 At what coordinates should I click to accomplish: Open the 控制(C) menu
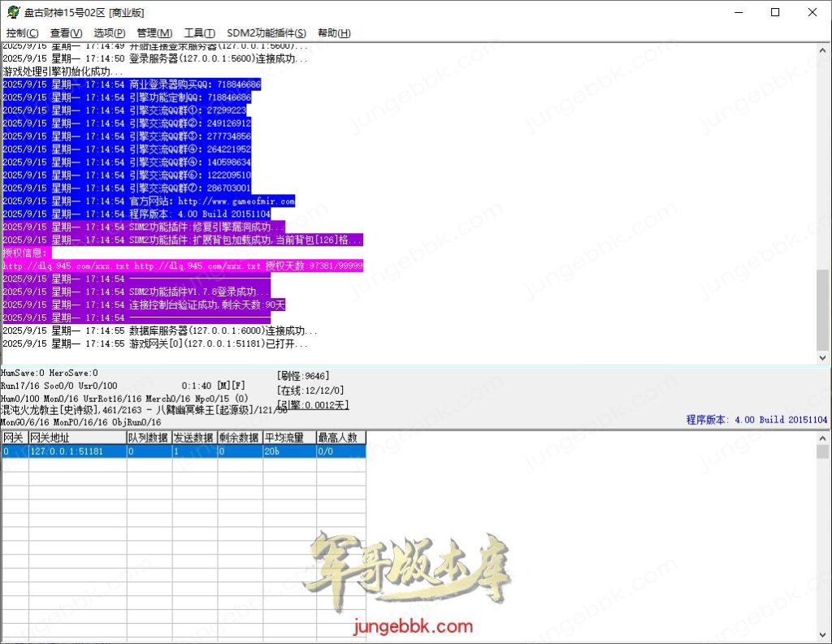point(22,32)
